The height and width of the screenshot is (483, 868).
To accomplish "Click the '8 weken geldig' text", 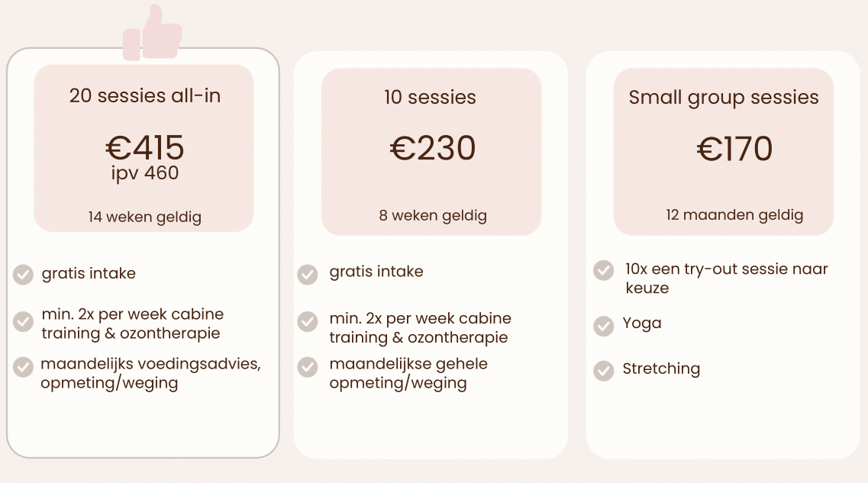I will click(x=432, y=215).
